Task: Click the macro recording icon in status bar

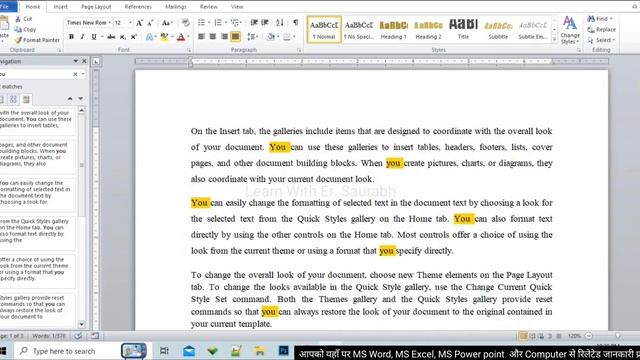Action: 95,336
